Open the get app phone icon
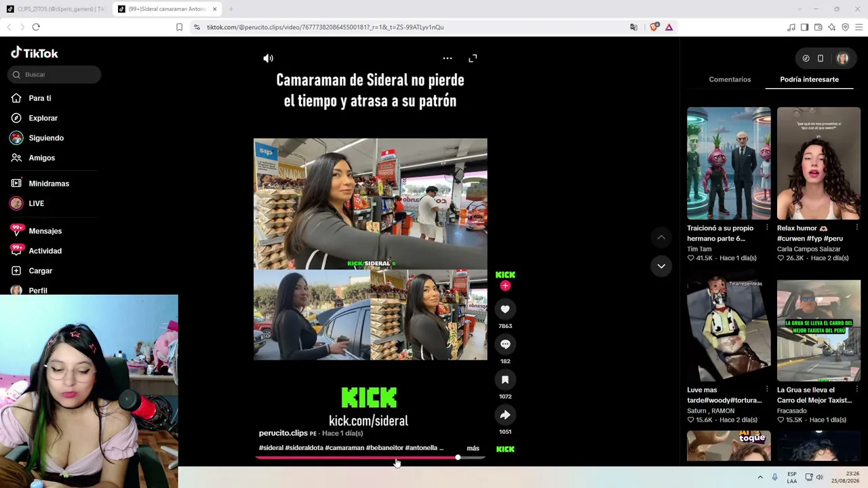Viewport: 868px width, 488px height. pyautogui.click(x=821, y=58)
